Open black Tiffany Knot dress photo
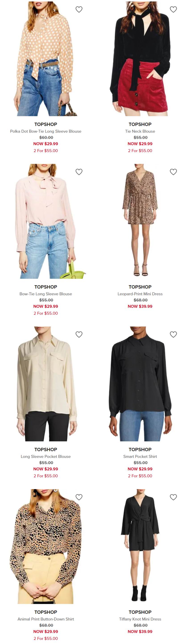The width and height of the screenshot is (189, 644). [x=140, y=546]
